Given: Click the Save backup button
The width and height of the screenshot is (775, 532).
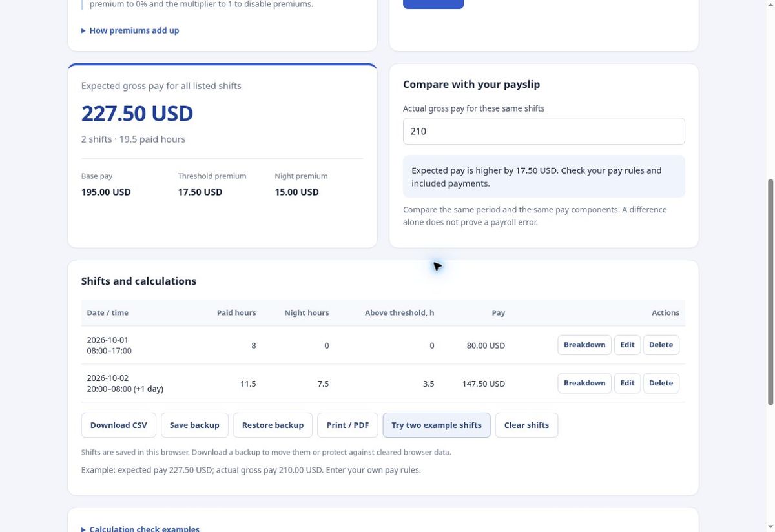Looking at the screenshot, I should coord(194,425).
